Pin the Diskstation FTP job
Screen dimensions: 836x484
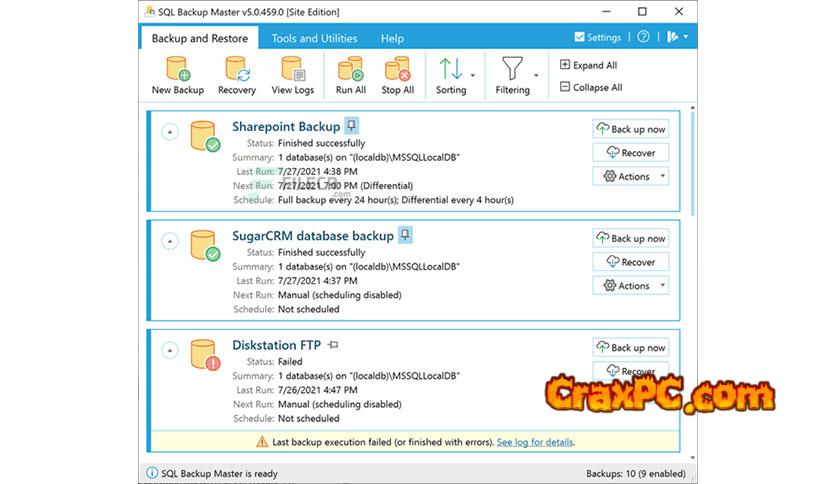333,345
